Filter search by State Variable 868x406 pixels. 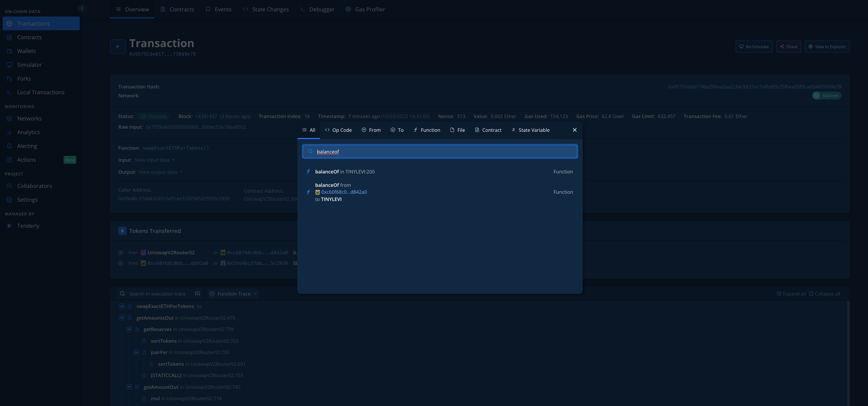(x=531, y=130)
